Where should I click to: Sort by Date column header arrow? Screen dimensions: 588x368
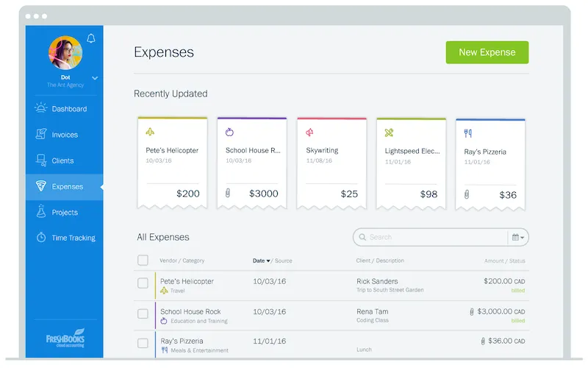pos(268,261)
